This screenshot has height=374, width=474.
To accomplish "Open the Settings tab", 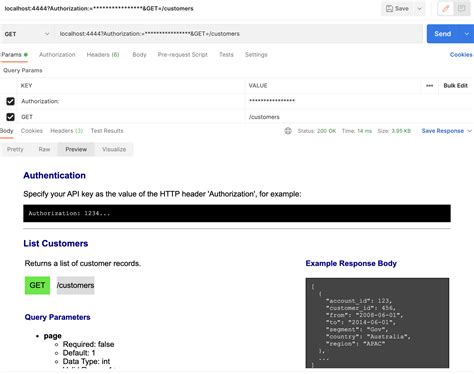I will click(x=256, y=55).
